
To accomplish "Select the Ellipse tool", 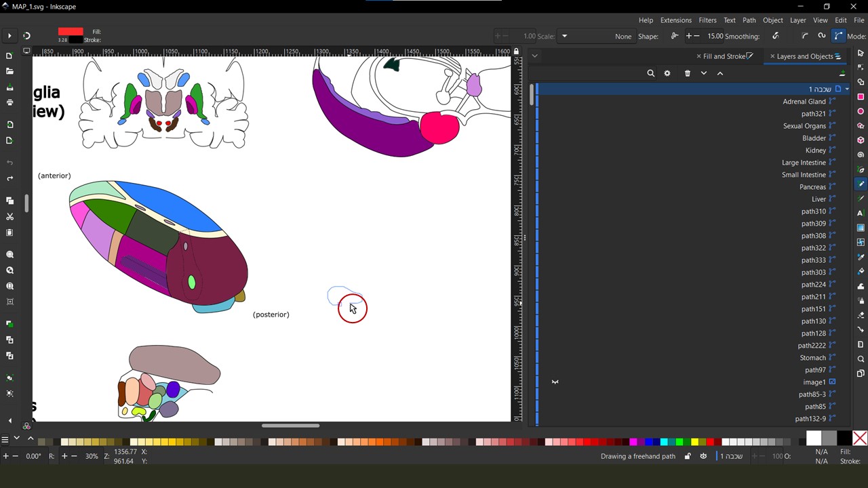I will point(861,111).
